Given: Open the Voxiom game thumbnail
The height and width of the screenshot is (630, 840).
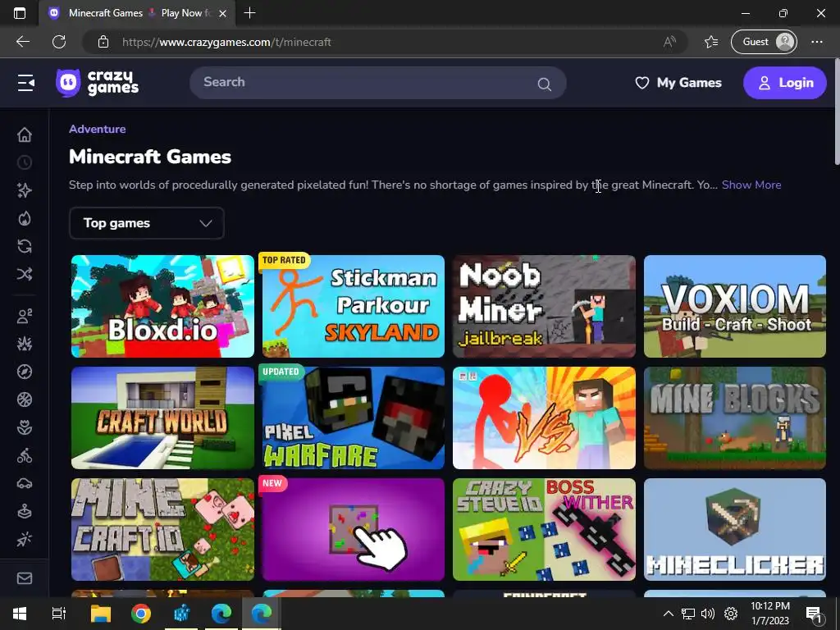Looking at the screenshot, I should (x=735, y=307).
